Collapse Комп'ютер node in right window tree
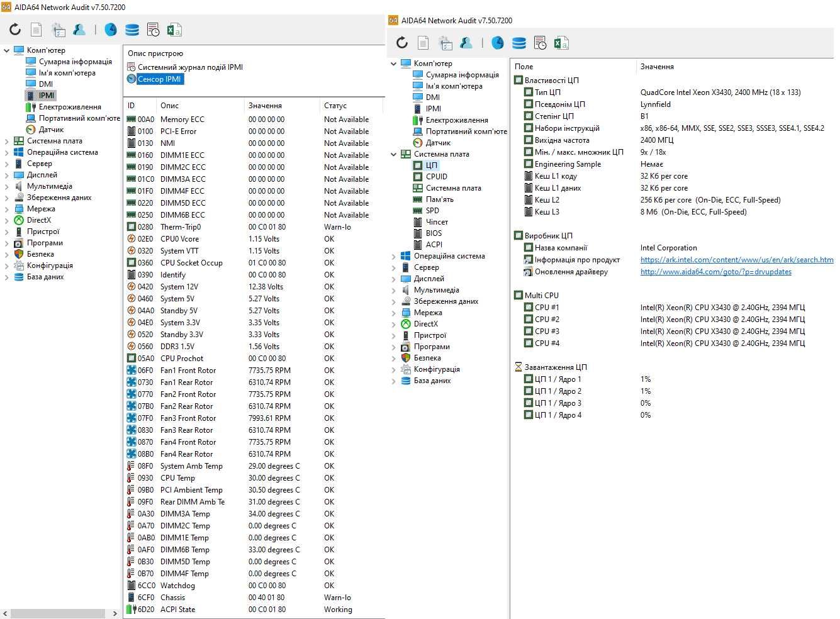Viewport: 840px width, 619px height. point(394,64)
